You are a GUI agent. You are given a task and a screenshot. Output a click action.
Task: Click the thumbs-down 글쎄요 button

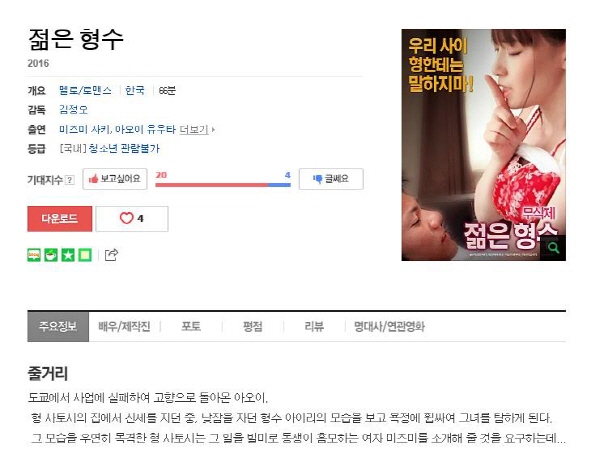click(x=331, y=179)
